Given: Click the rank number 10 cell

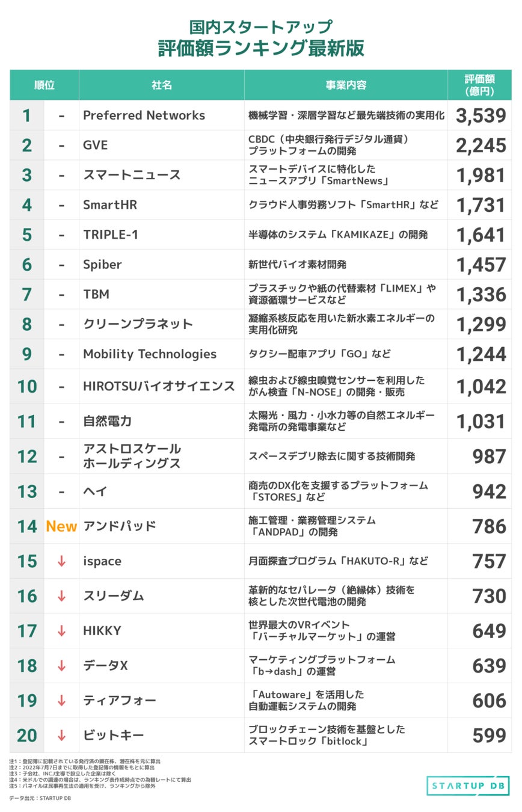Looking at the screenshot, I should coord(27,387).
